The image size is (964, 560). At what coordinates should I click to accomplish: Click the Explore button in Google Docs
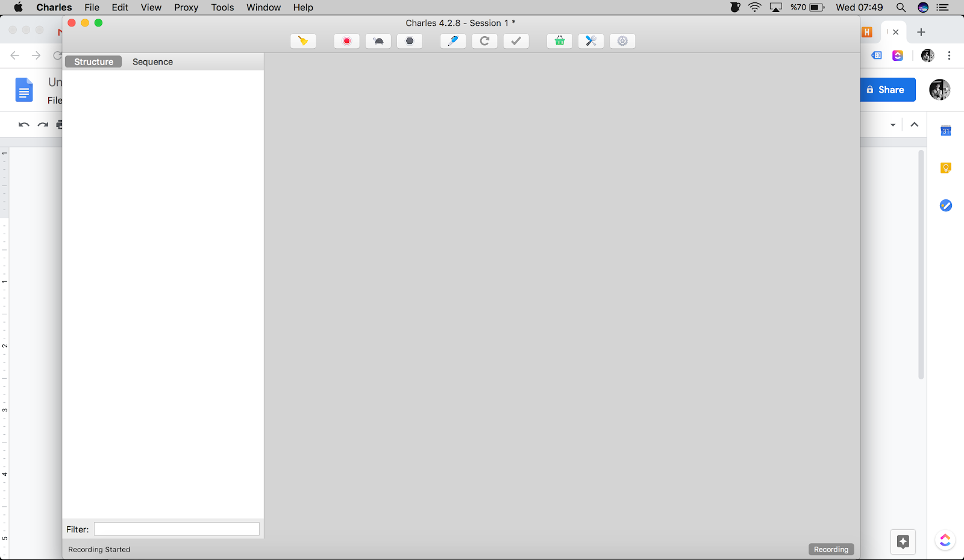click(x=903, y=541)
